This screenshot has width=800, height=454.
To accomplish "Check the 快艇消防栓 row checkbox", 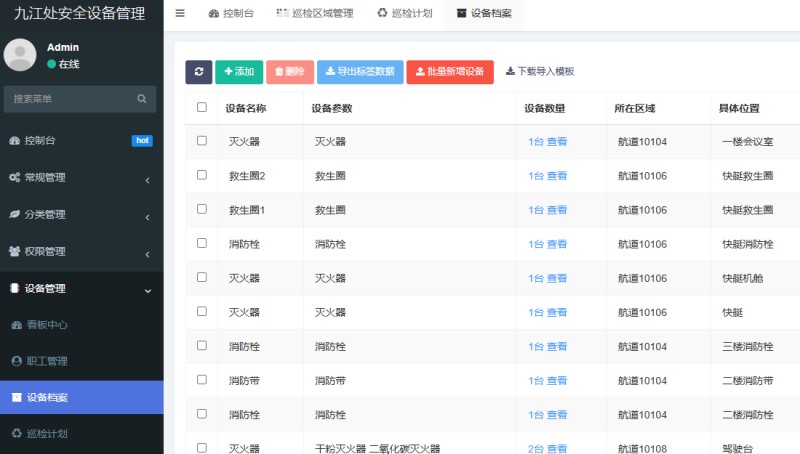I will (202, 243).
